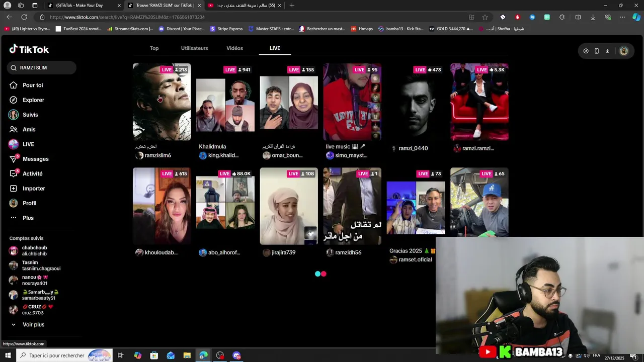The width and height of the screenshot is (644, 362).
Task: Open abo_alhorof live with 88.0K likes
Action: click(x=225, y=206)
